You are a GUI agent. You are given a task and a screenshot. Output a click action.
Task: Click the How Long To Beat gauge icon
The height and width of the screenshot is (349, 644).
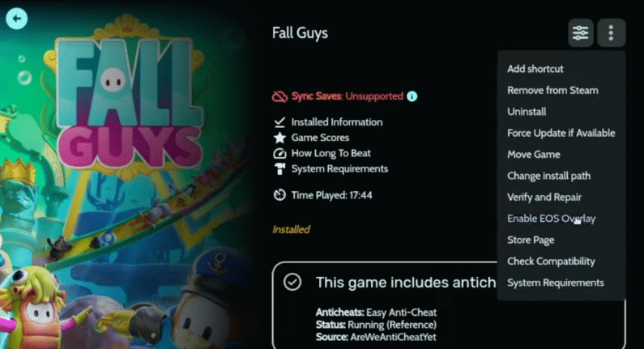[279, 153]
